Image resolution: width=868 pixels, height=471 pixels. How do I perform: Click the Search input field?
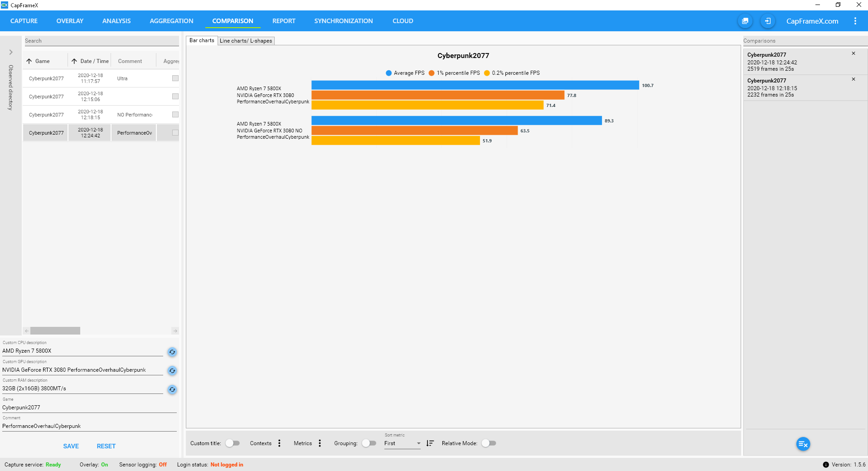pyautogui.click(x=102, y=41)
